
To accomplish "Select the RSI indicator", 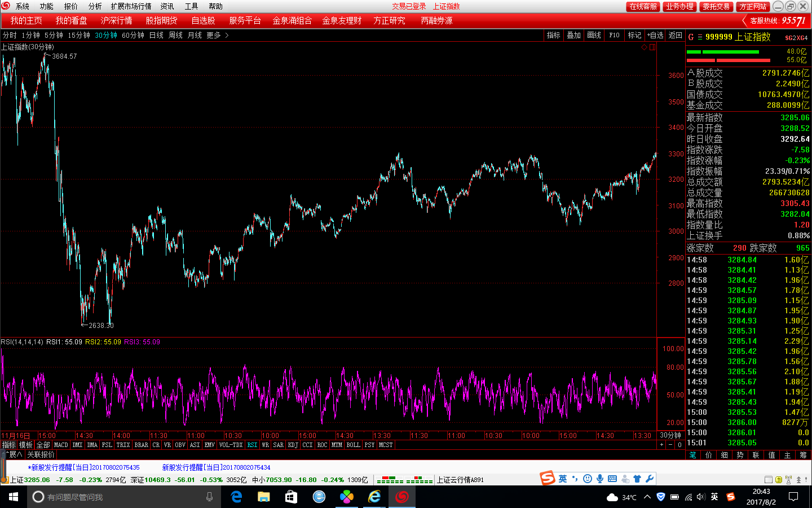I will tap(252, 445).
